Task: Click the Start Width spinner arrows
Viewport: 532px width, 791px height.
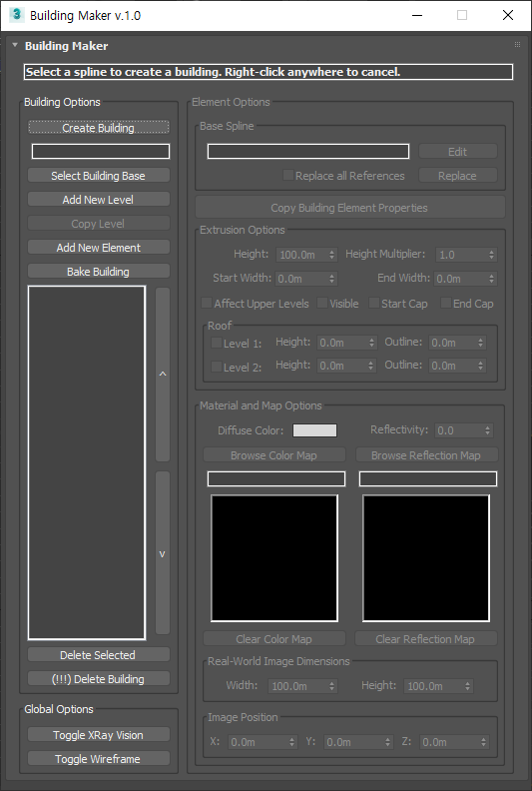Action: (x=331, y=279)
